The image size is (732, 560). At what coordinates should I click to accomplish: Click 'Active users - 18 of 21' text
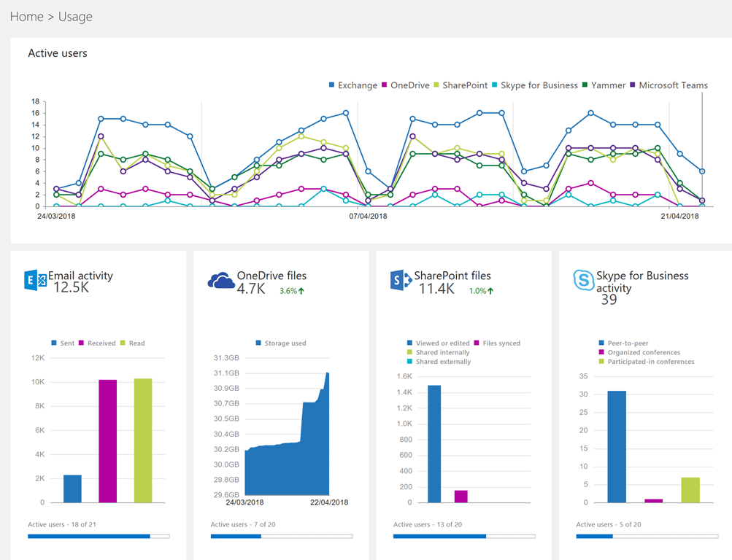[61, 524]
